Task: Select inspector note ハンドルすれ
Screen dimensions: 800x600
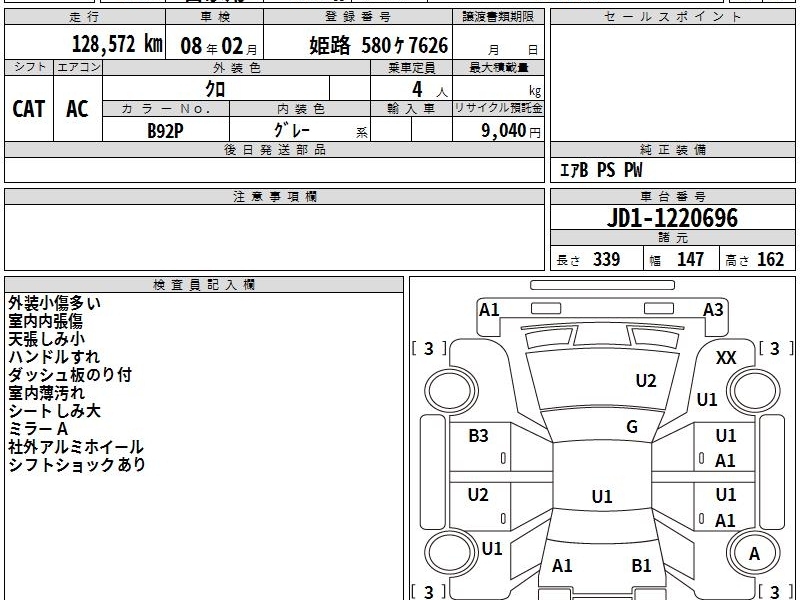Action: coord(54,357)
